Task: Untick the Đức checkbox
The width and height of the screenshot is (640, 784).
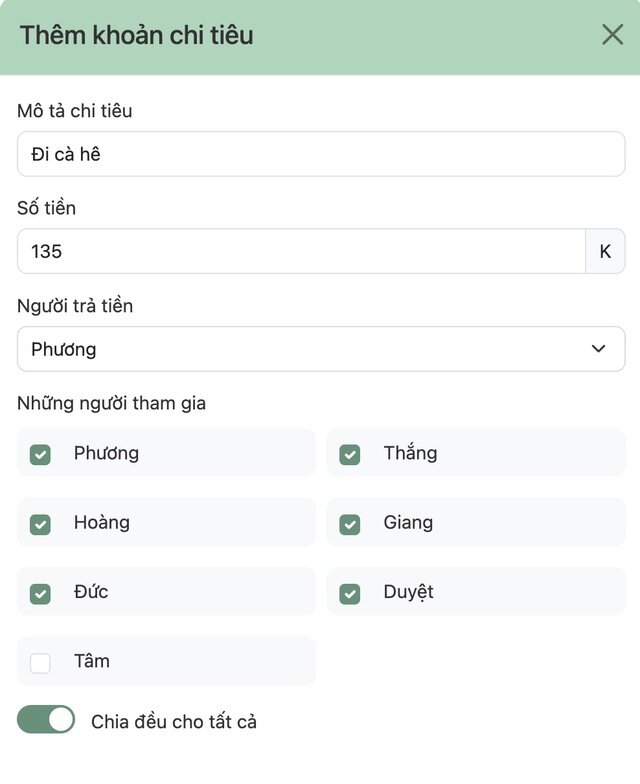Action: coord(40,593)
